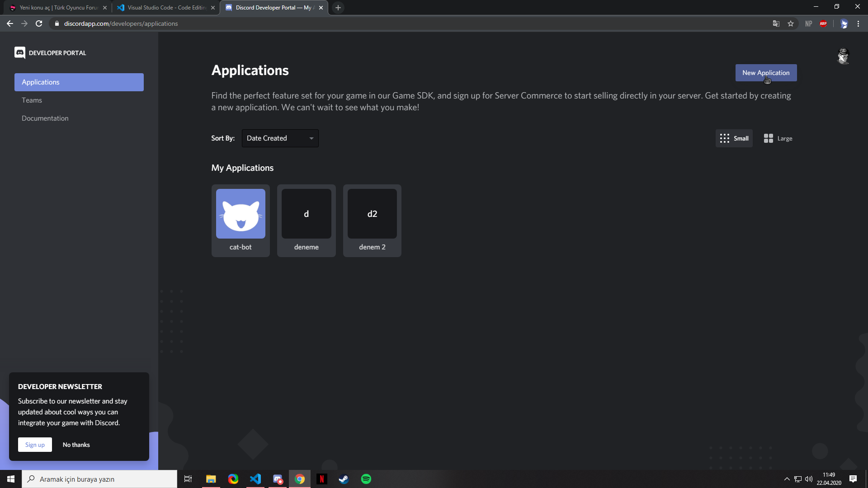The height and width of the screenshot is (488, 868).
Task: Switch to Small grid view
Action: click(734, 138)
